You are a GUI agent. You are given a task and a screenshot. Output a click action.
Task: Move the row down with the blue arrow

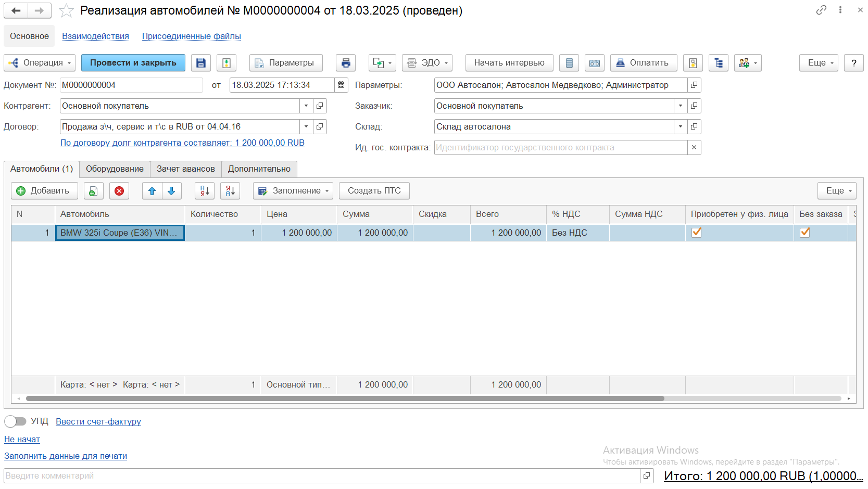171,191
